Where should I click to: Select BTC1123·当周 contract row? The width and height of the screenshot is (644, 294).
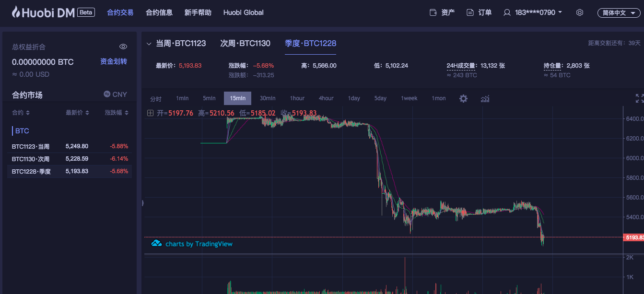[70, 146]
